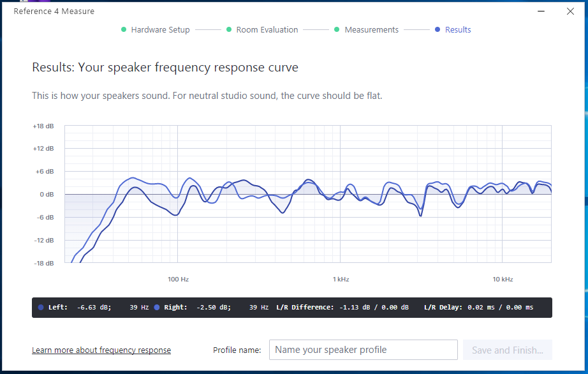The height and width of the screenshot is (374, 588).
Task: Click the -6 dB axis label
Action: (x=45, y=217)
